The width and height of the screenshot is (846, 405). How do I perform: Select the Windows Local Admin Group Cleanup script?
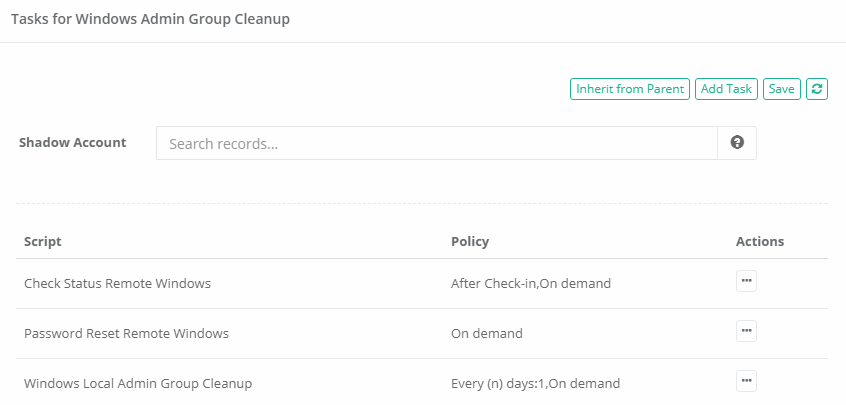(x=138, y=383)
